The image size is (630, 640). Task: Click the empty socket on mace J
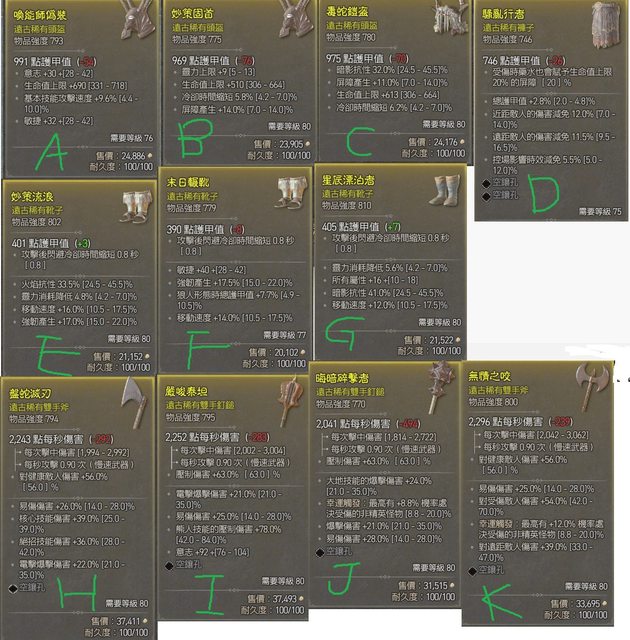click(320, 553)
